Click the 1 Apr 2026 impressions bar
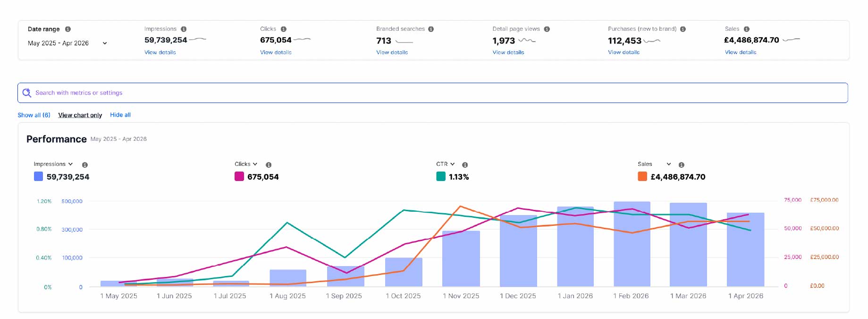This screenshot has height=319, width=868. [746, 250]
